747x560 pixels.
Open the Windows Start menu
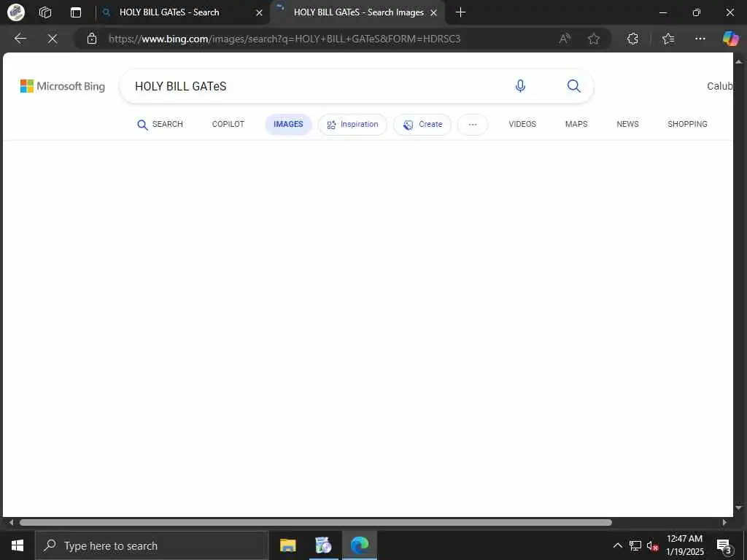18,545
